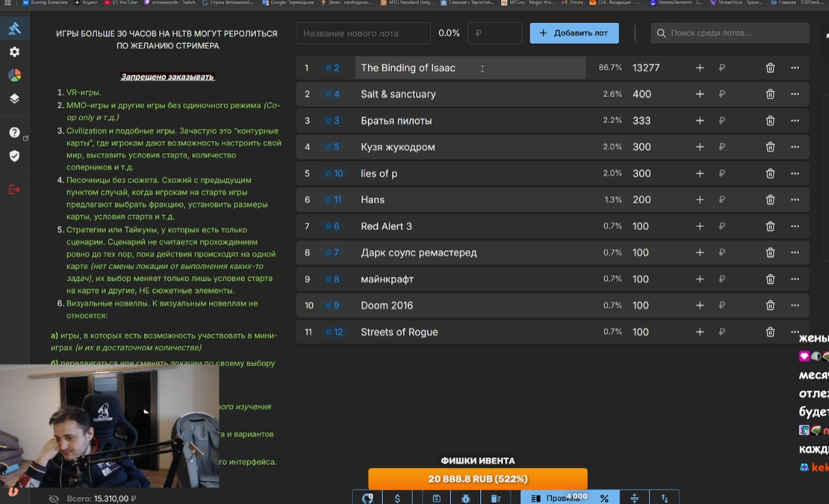
Task: Open more options for The Binding of Isaac
Action: click(x=795, y=68)
